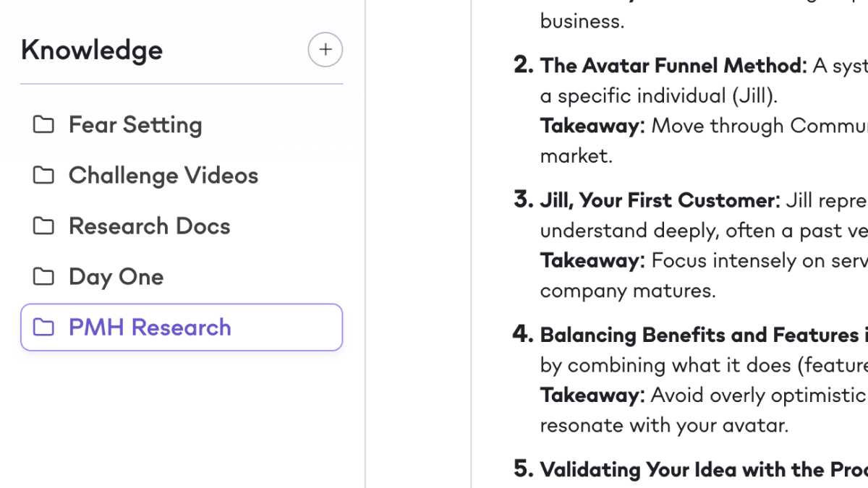Click the Research Docs folder icon

pyautogui.click(x=43, y=226)
